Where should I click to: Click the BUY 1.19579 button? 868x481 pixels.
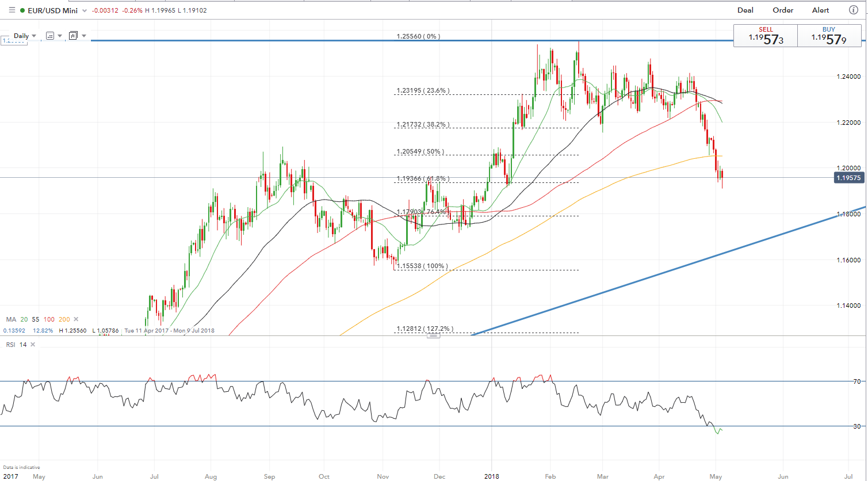point(829,36)
